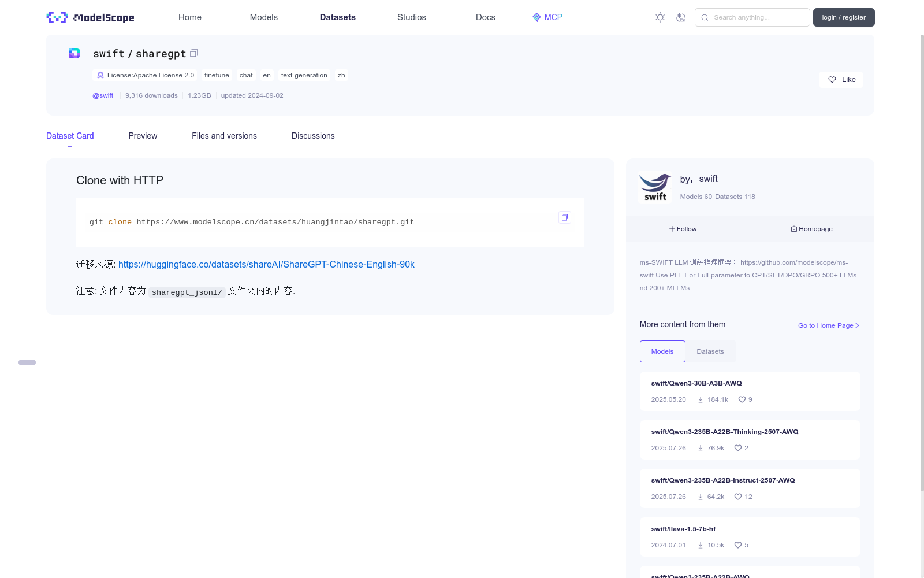Click download icon on Qwen3-30B-A3B-AWQ card

tap(701, 399)
